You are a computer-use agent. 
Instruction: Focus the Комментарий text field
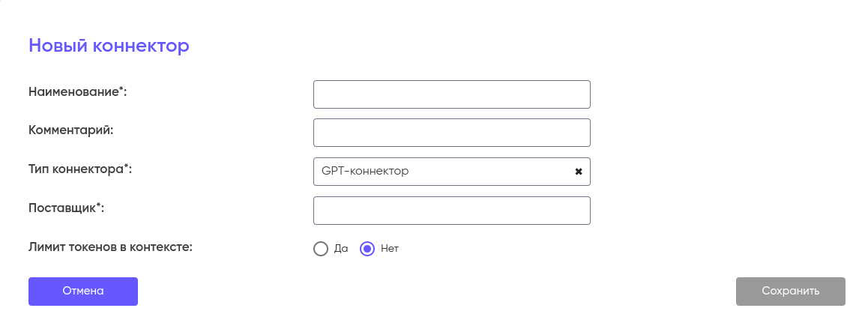click(451, 133)
